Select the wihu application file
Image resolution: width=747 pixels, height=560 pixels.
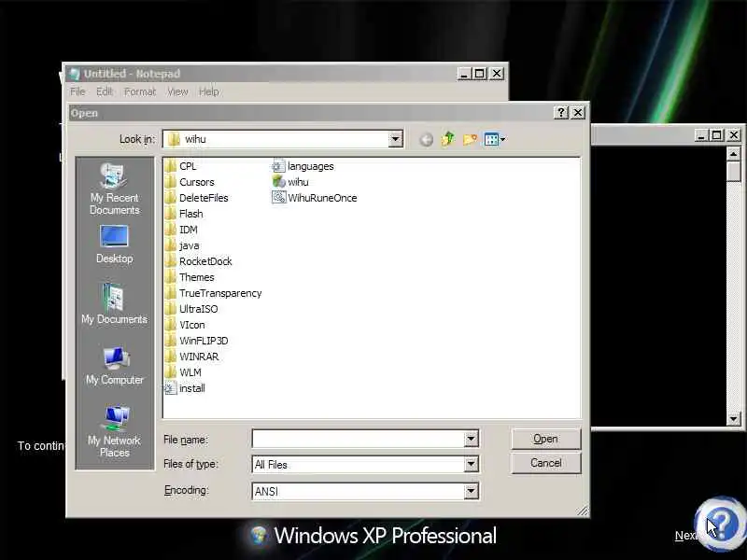pyautogui.click(x=290, y=182)
